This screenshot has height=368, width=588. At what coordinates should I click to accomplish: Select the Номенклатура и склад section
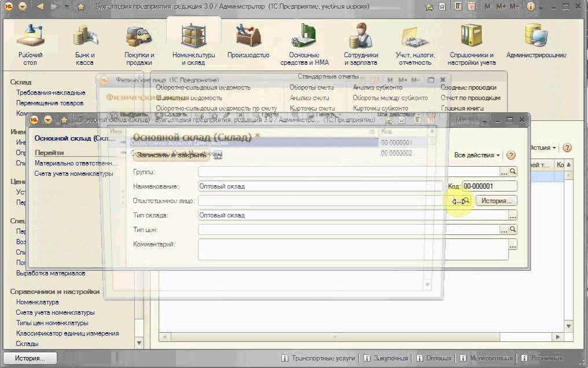(x=193, y=44)
